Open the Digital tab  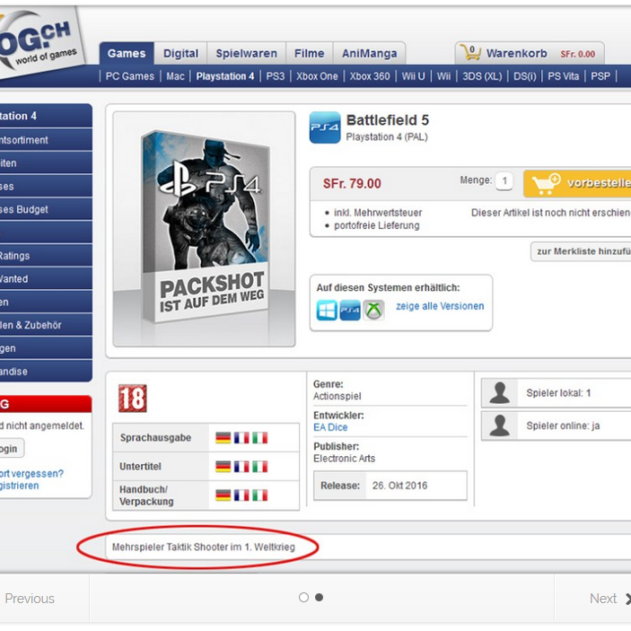[181, 53]
